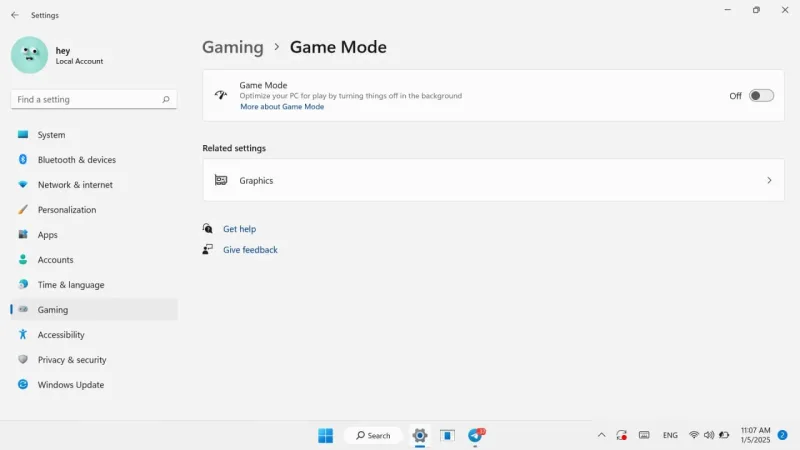Click the Personalization paintbrush icon

click(23, 209)
